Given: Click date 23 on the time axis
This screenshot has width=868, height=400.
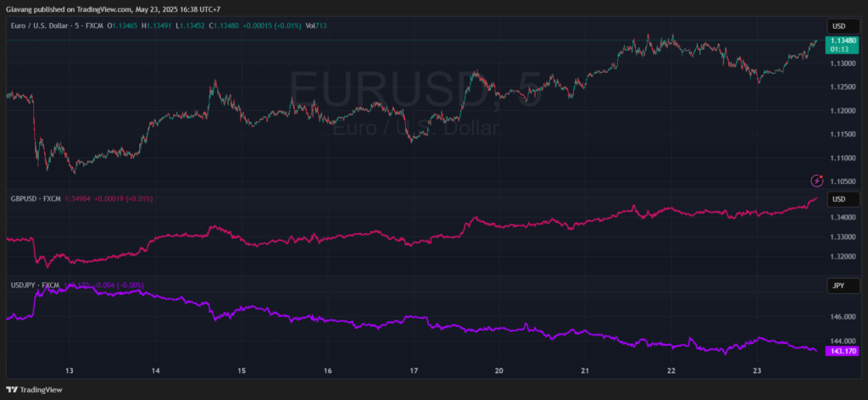Looking at the screenshot, I should pos(757,371).
